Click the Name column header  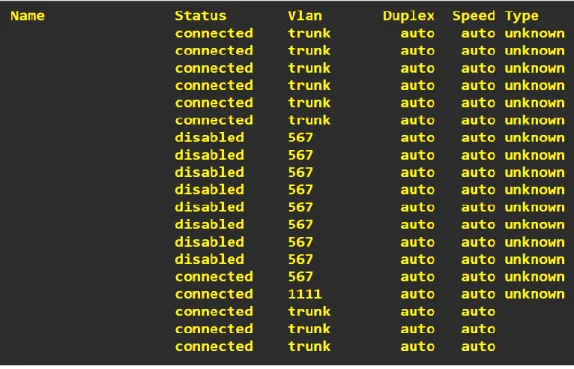(x=27, y=16)
